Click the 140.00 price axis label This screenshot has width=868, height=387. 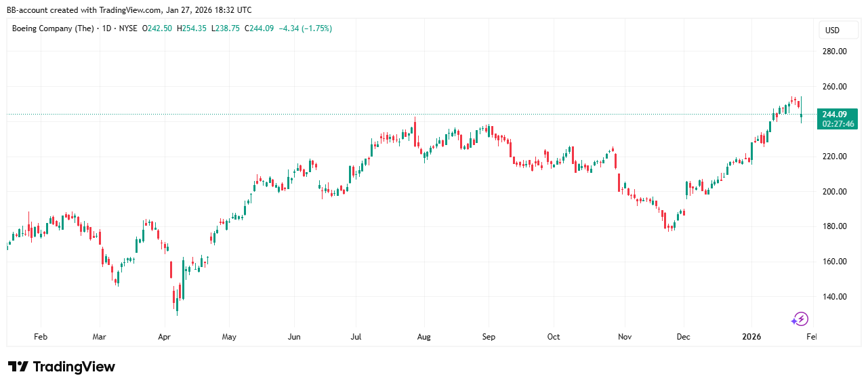[833, 297]
